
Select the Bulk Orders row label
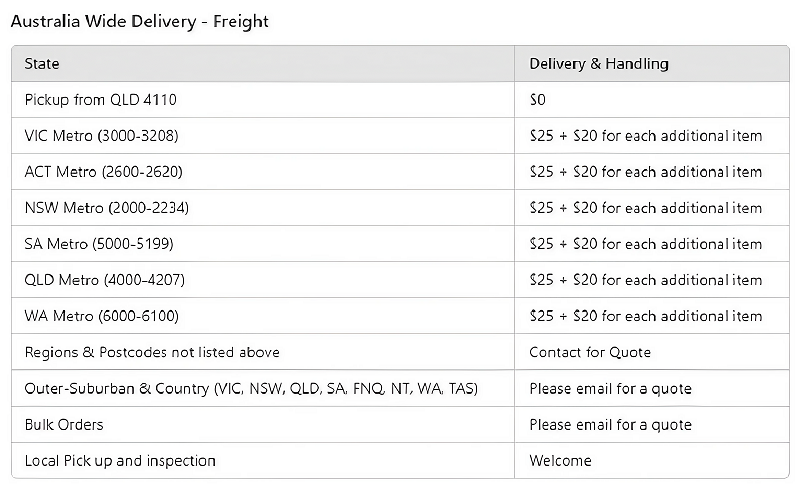(x=64, y=425)
